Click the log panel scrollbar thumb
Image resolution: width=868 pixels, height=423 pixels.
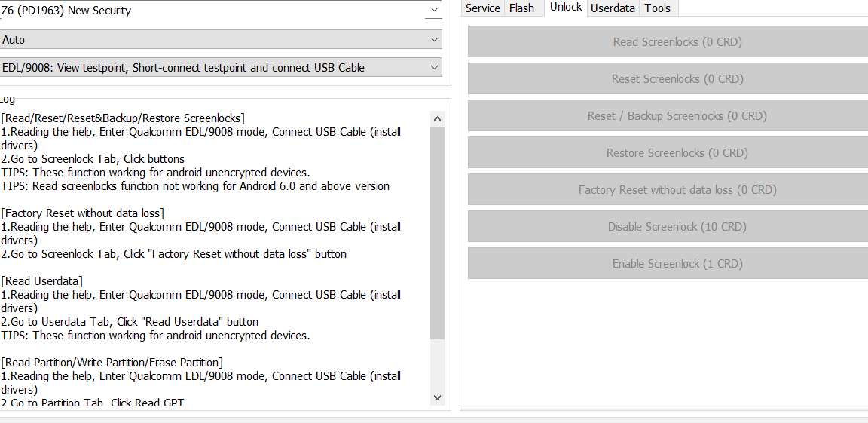437,233
